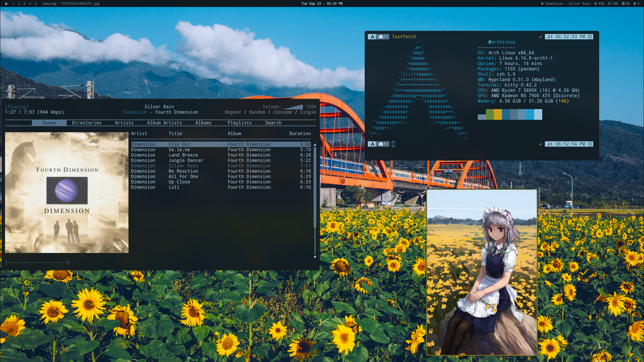Image resolution: width=644 pixels, height=362 pixels.
Task: Click the clock icon beside 06:52:53 PM
Action: tap(590, 37)
